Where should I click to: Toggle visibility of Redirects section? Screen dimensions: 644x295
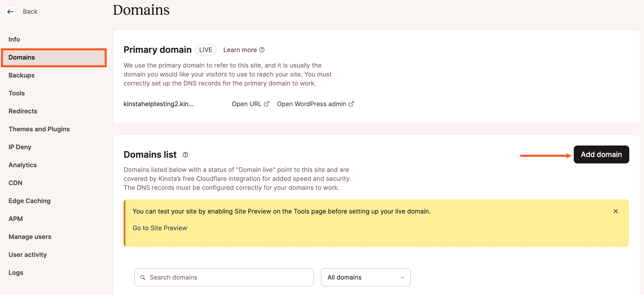coord(23,111)
